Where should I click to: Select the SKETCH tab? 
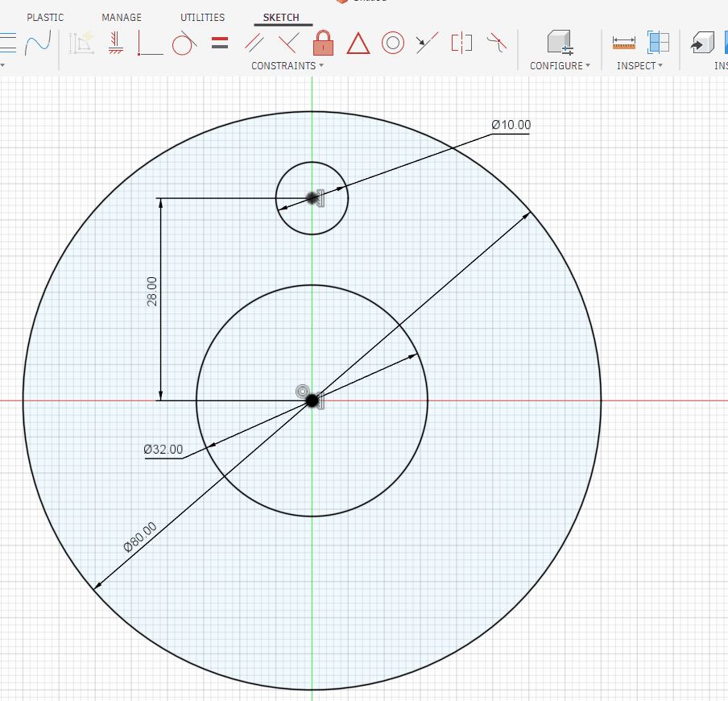tap(281, 18)
